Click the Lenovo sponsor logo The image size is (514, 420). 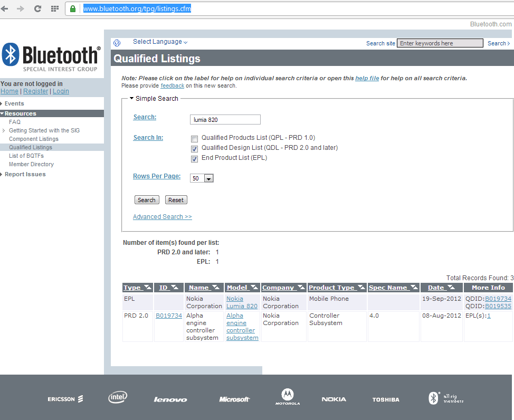170,399
